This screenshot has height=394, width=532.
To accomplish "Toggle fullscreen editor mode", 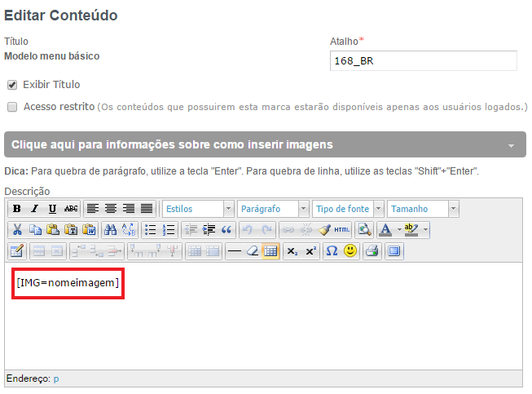I will tap(394, 251).
